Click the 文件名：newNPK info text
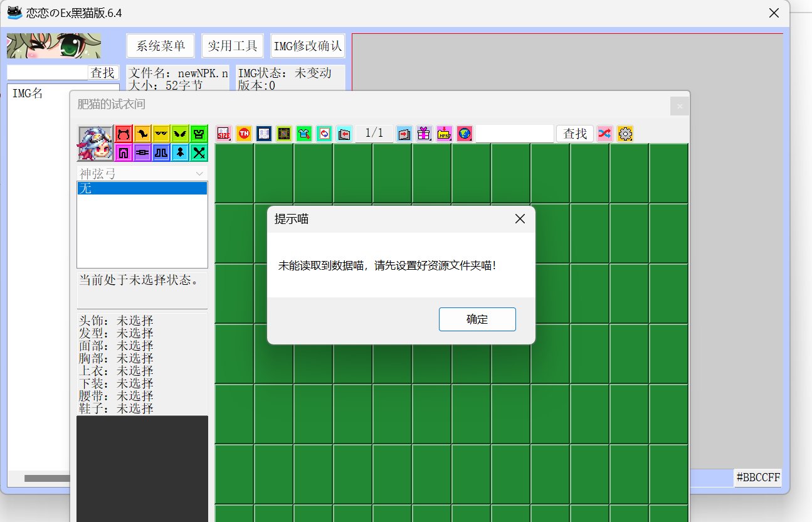812x522 pixels. tap(177, 73)
